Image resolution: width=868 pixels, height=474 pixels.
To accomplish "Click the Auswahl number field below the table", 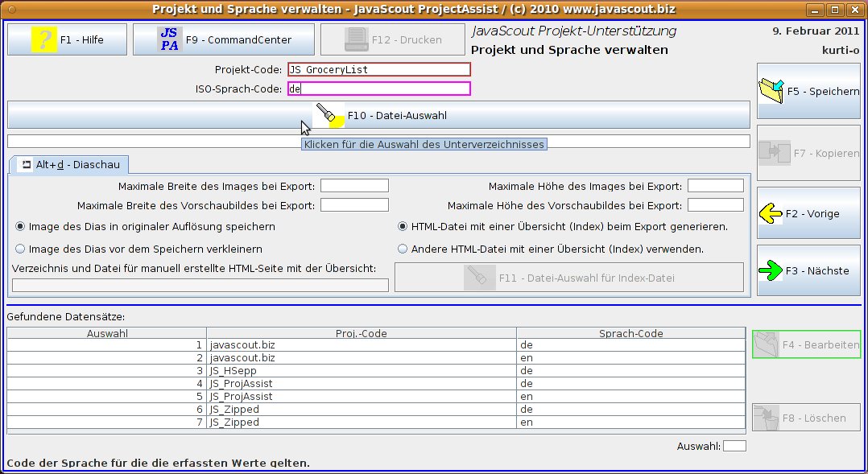I will click(x=734, y=446).
